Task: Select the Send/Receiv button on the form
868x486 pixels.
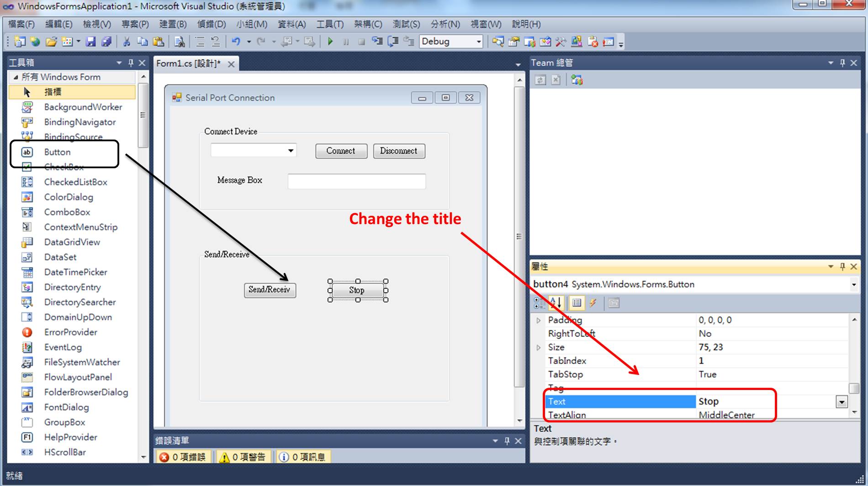Action: coord(270,290)
